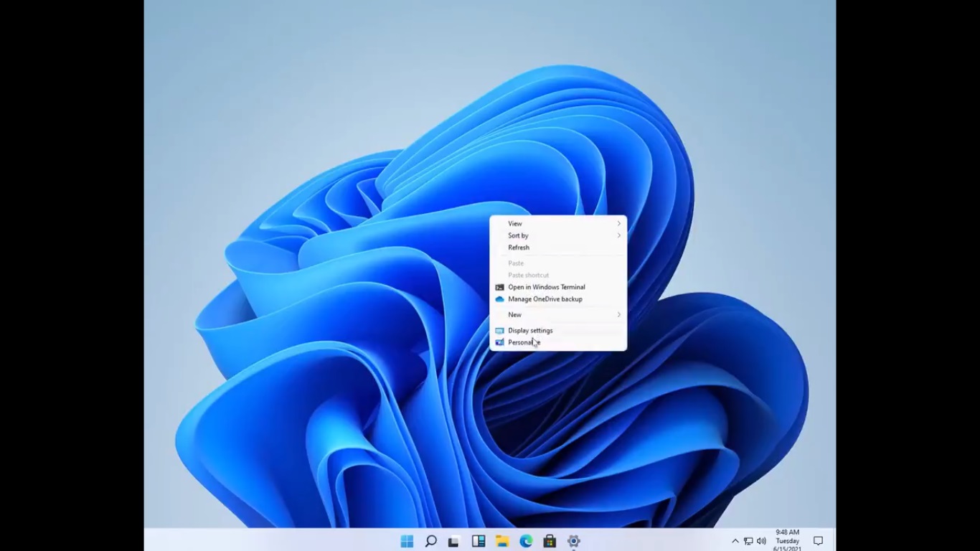
Task: Click the Settings gear in taskbar
Action: pos(573,541)
